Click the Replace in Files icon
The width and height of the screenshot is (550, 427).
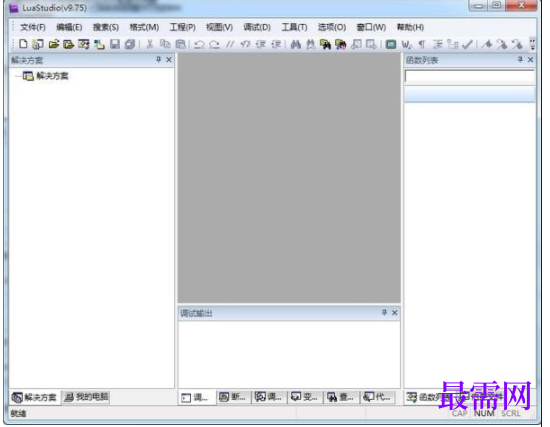(340, 44)
